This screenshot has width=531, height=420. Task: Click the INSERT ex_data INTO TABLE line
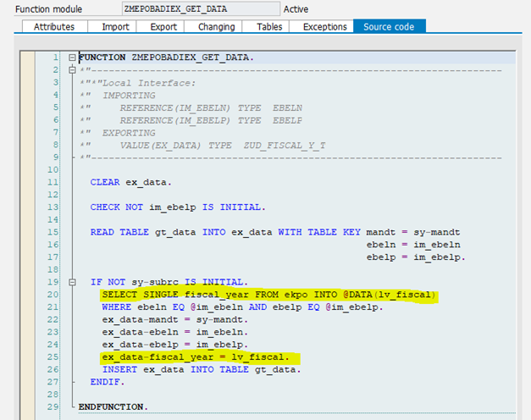[x=202, y=369]
